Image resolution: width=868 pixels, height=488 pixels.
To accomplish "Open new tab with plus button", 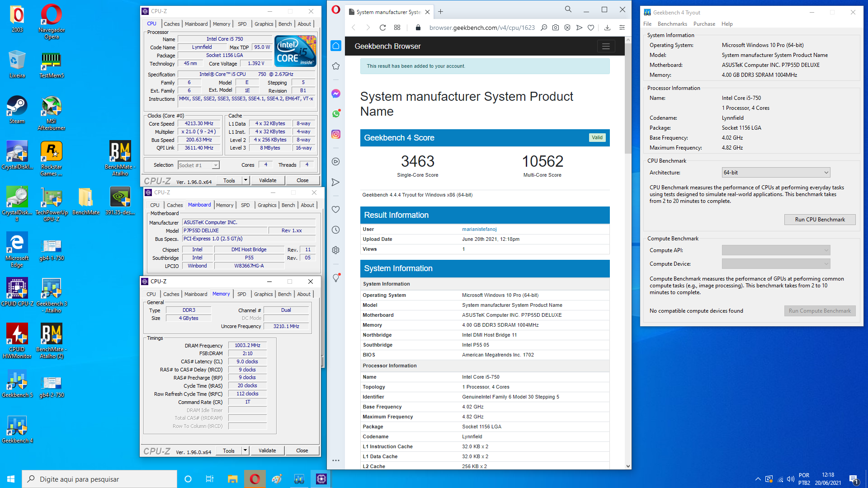I will [441, 11].
